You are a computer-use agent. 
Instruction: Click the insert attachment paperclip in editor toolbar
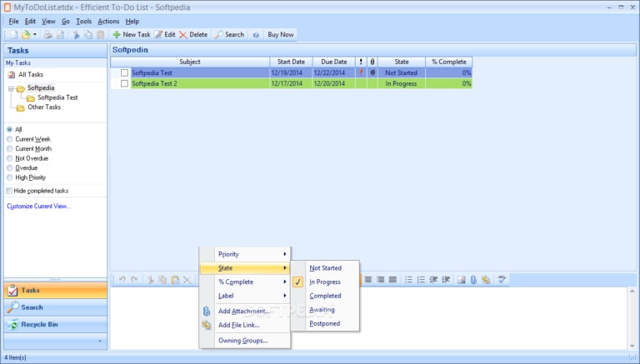pyautogui.click(x=473, y=280)
